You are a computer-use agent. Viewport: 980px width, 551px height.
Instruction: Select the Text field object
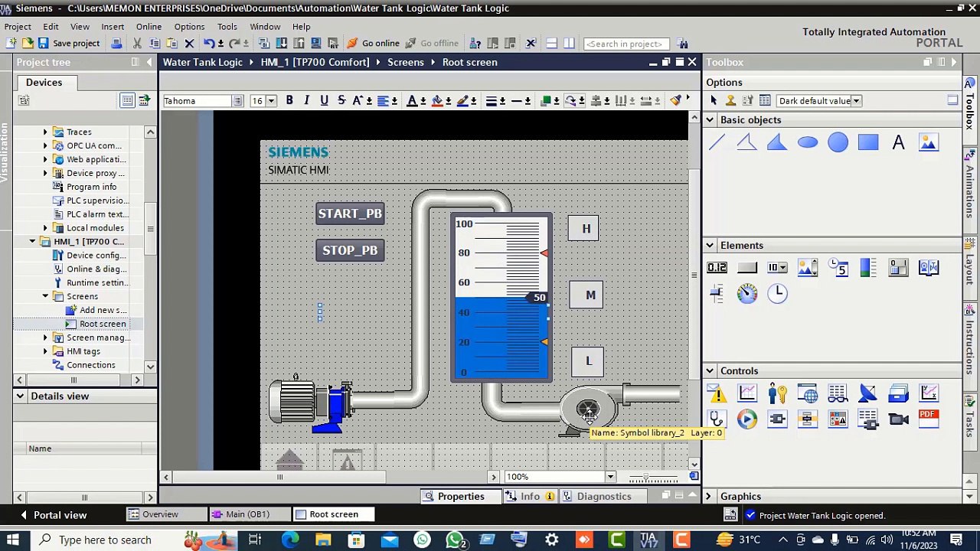[898, 142]
